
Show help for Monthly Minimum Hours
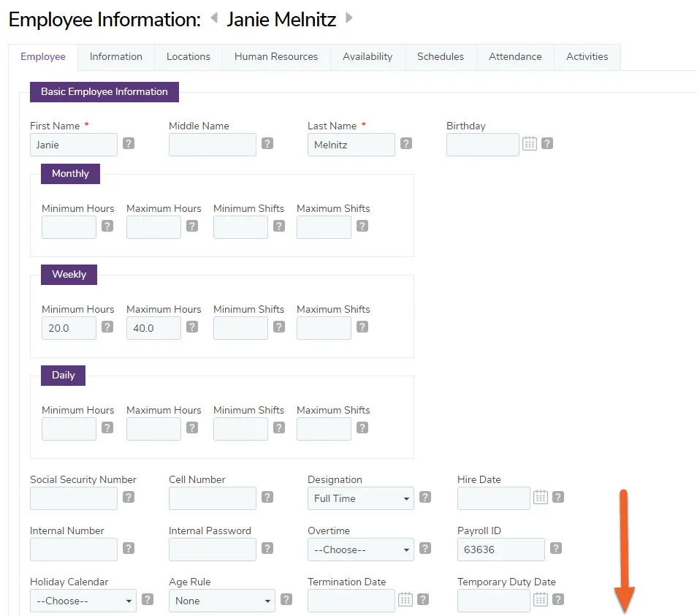pyautogui.click(x=107, y=227)
